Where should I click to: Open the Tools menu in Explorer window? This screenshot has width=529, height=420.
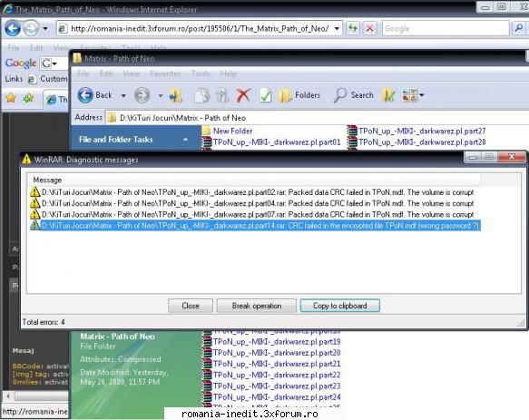coord(201,73)
